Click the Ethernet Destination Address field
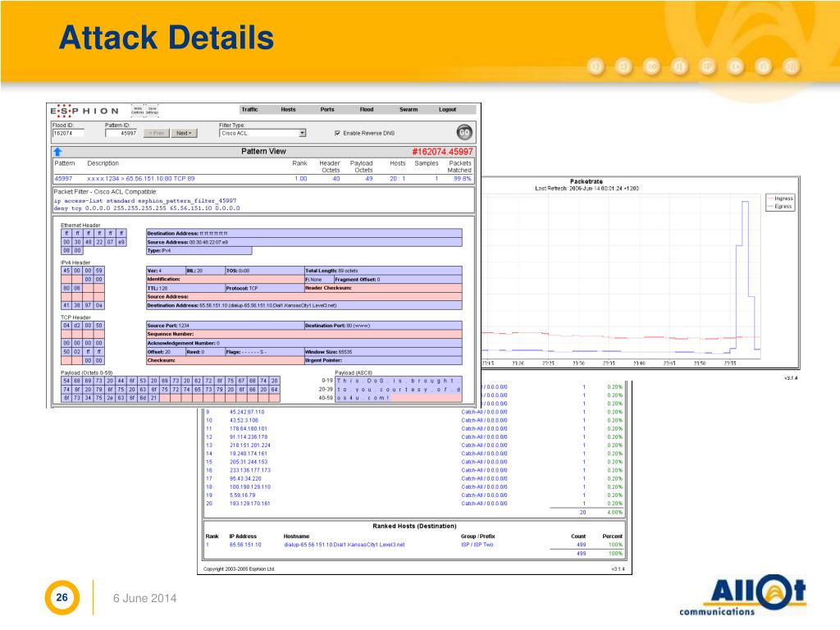Screen dimensions: 840x630 coord(304,233)
